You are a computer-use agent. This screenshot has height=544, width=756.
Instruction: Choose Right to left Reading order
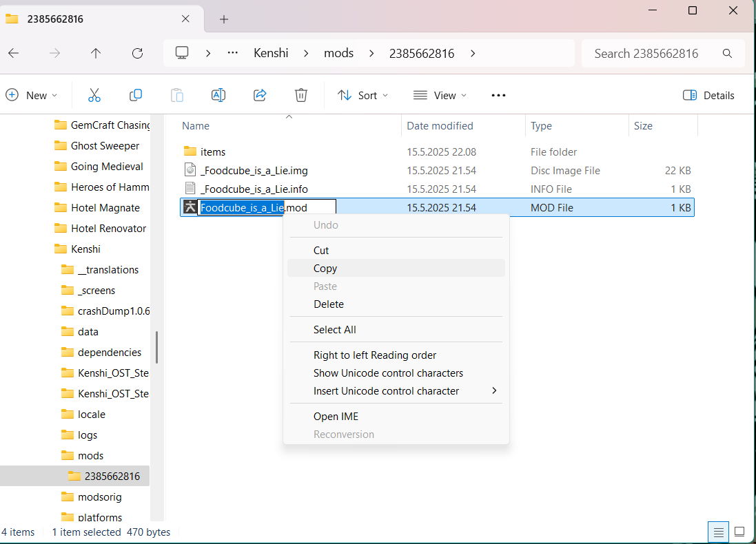point(396,355)
